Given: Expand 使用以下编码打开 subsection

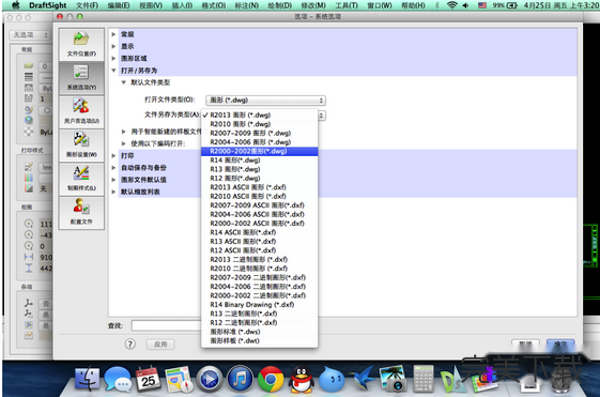Looking at the screenshot, I should click(124, 144).
